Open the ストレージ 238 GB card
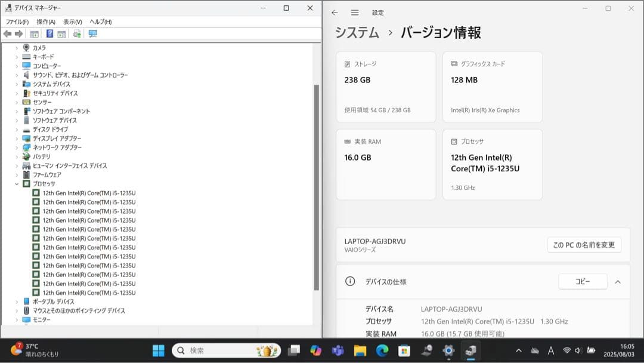This screenshot has height=363, width=644. tap(386, 87)
